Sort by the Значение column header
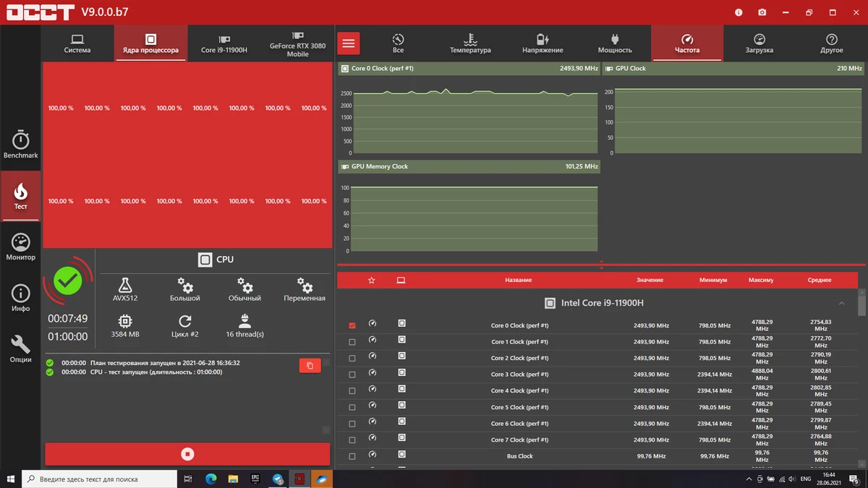Screen dimensions: 868x488 click(650, 280)
